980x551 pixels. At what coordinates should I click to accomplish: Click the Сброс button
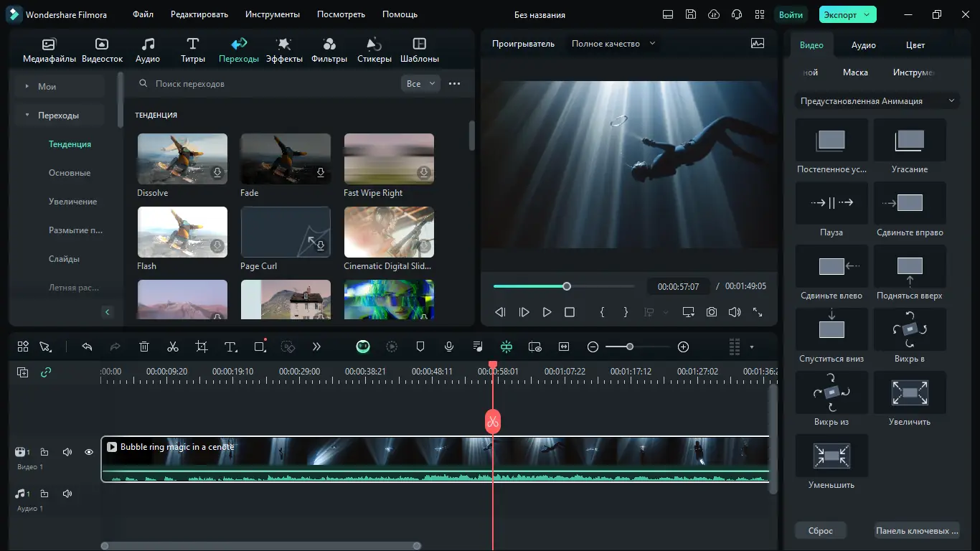[821, 531]
